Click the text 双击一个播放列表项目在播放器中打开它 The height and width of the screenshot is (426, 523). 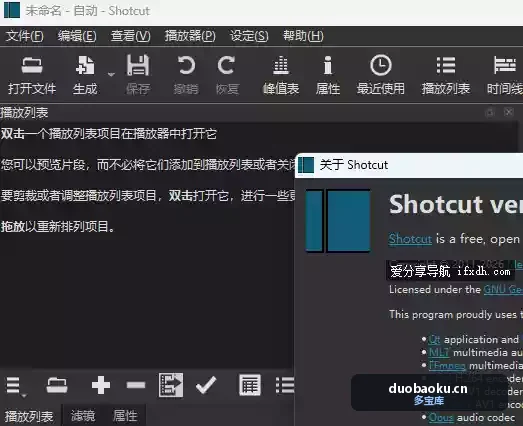109,134
